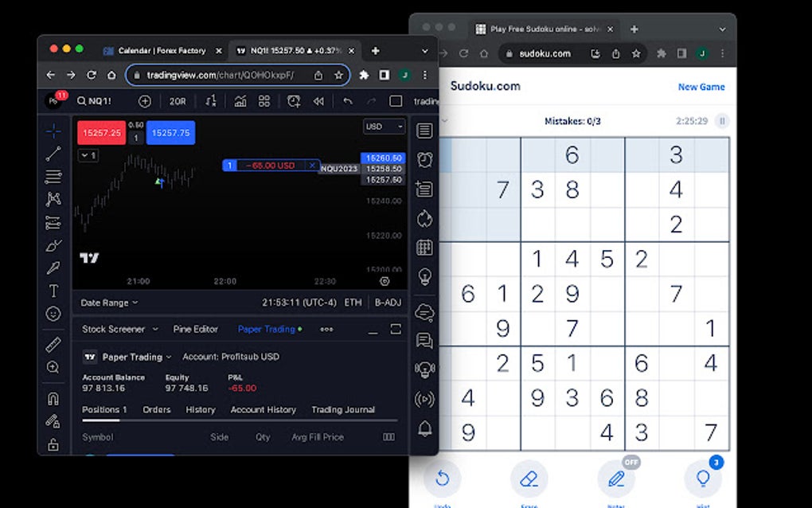Image resolution: width=812 pixels, height=508 pixels.
Task: Open the trend line drawing tool
Action: coord(53,154)
